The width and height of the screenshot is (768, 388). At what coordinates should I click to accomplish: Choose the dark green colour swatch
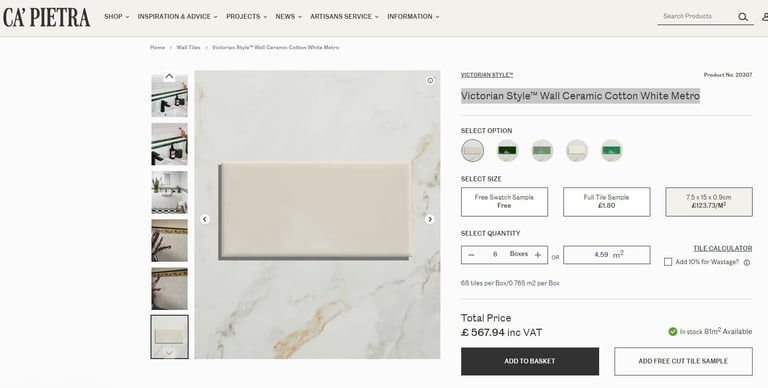click(507, 150)
